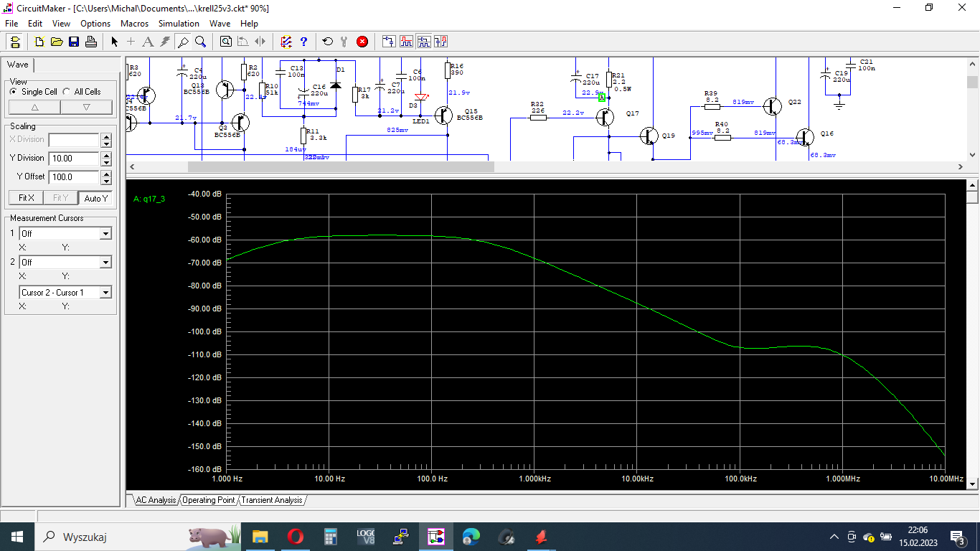Viewport: 980px width, 551px height.
Task: Open the Wave menu
Action: 220,24
